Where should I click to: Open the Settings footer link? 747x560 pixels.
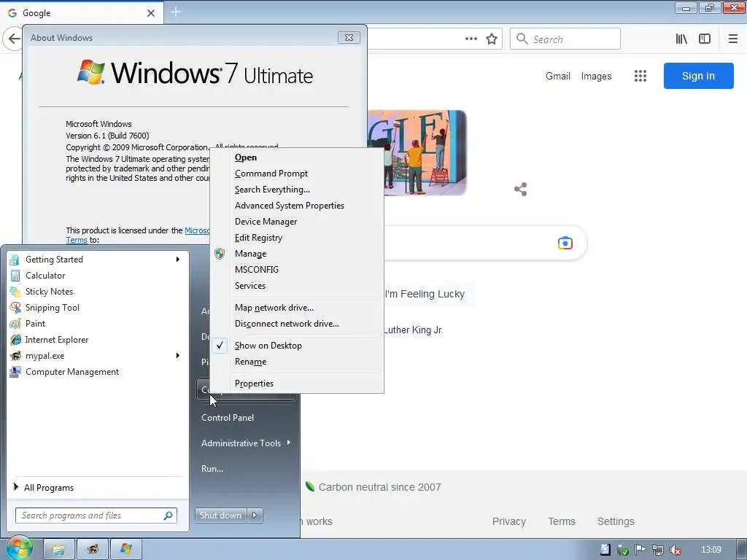[616, 521]
